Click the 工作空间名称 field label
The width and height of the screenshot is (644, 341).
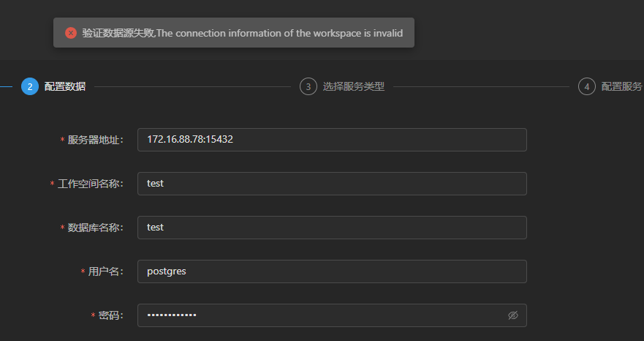(x=89, y=184)
